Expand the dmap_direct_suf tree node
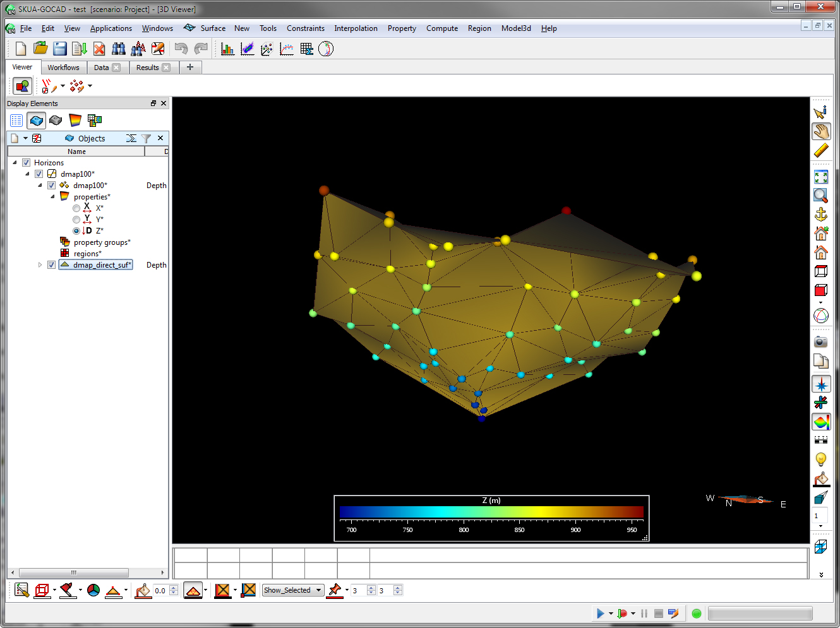Screen dimensions: 840x628 (x=40, y=264)
